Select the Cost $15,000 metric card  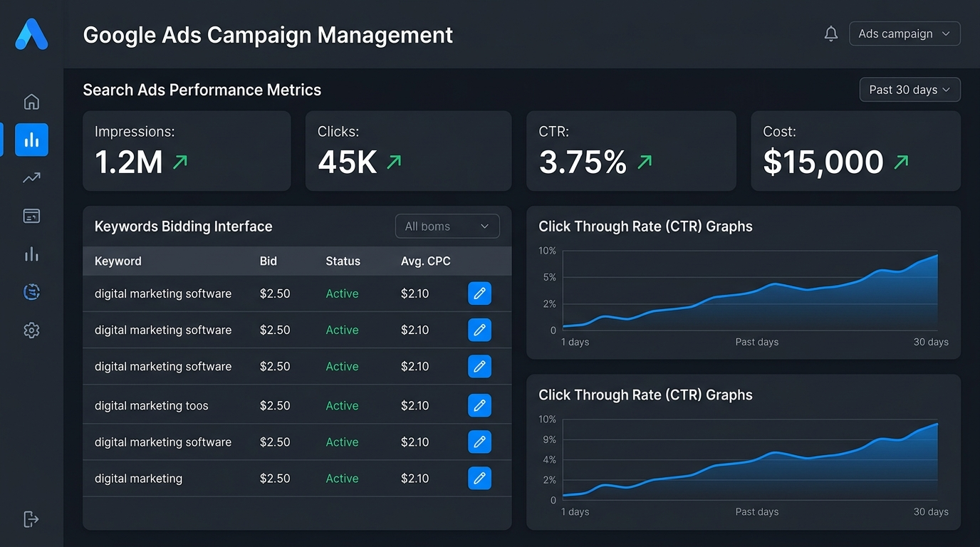[x=855, y=151]
